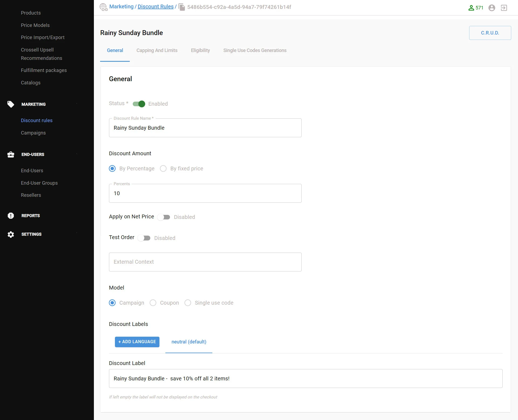Click the Marketing tag icon in sidebar
This screenshot has width=518, height=420.
[11, 104]
